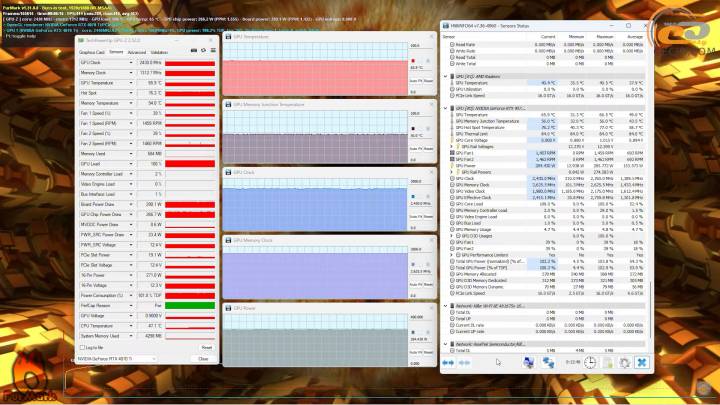This screenshot has height=405, width=720.
Task: Switch to the Sensors tab in GPU-Z
Action: (116, 52)
